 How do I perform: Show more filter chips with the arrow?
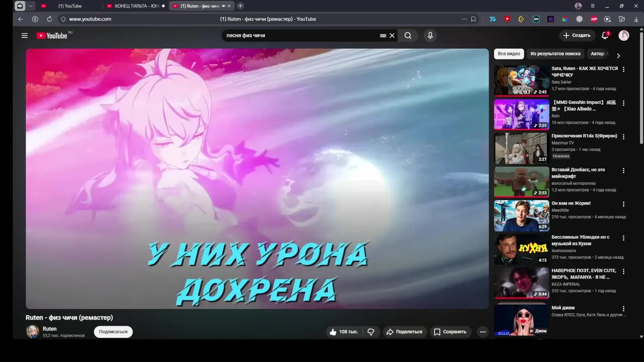pos(618,56)
